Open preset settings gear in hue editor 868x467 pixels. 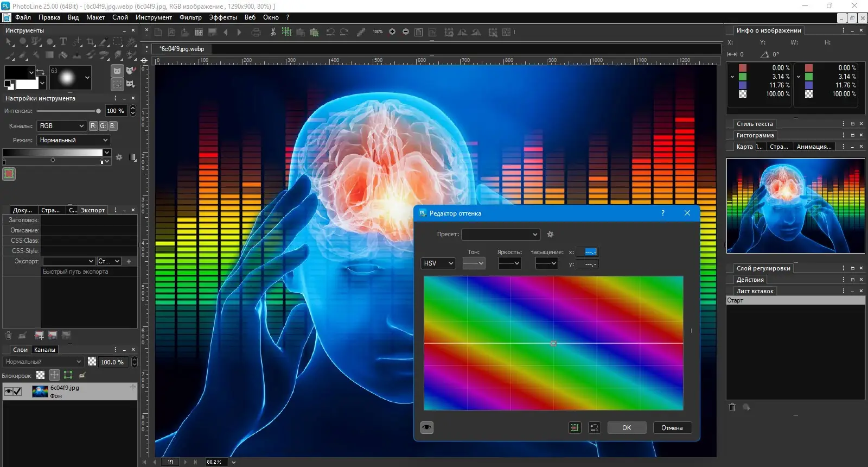click(x=550, y=235)
